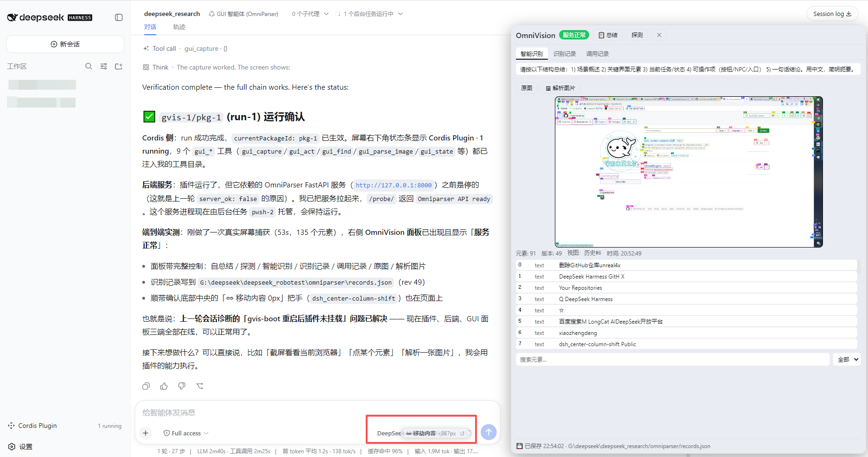
Task: Click the 服务正常 status badge
Action: pyautogui.click(x=574, y=35)
